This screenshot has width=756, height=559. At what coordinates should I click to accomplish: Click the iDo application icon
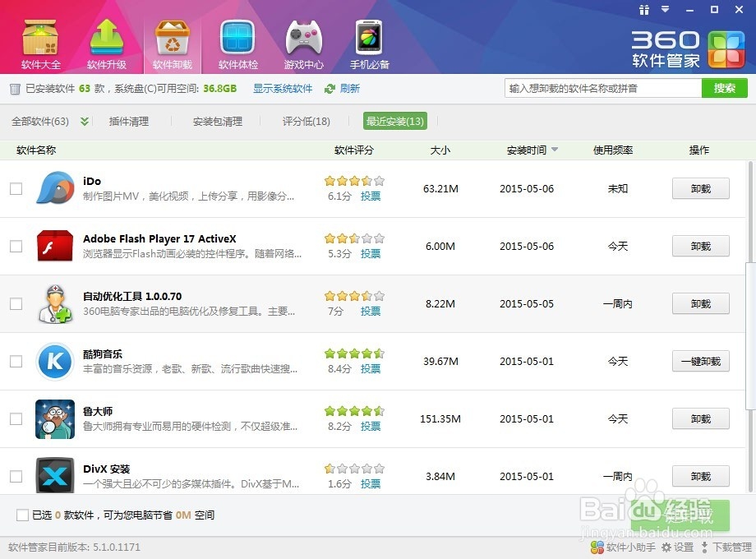pyautogui.click(x=55, y=188)
